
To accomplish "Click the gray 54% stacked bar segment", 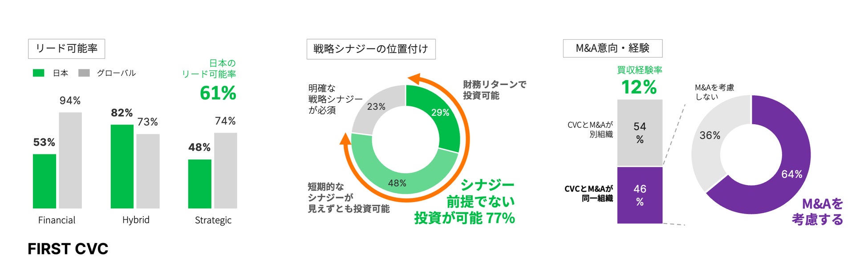I will tap(640, 133).
